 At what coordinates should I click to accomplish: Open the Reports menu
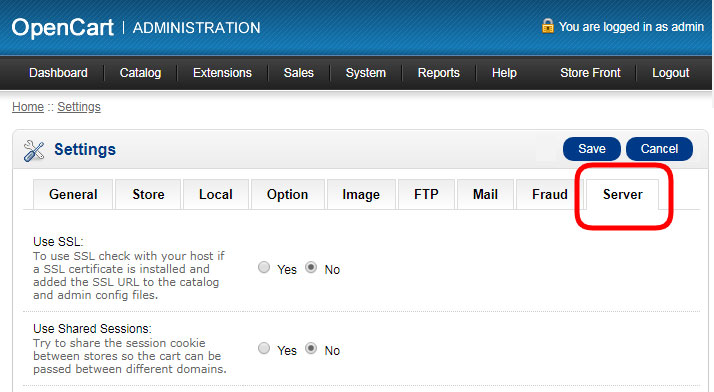point(439,73)
